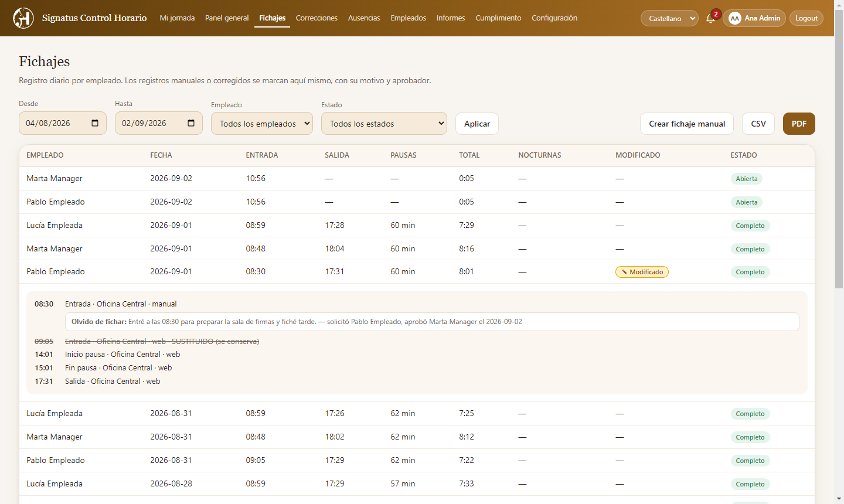Viewport: 844px width, 504px height.
Task: Open the Correcciones section
Action: [x=316, y=18]
